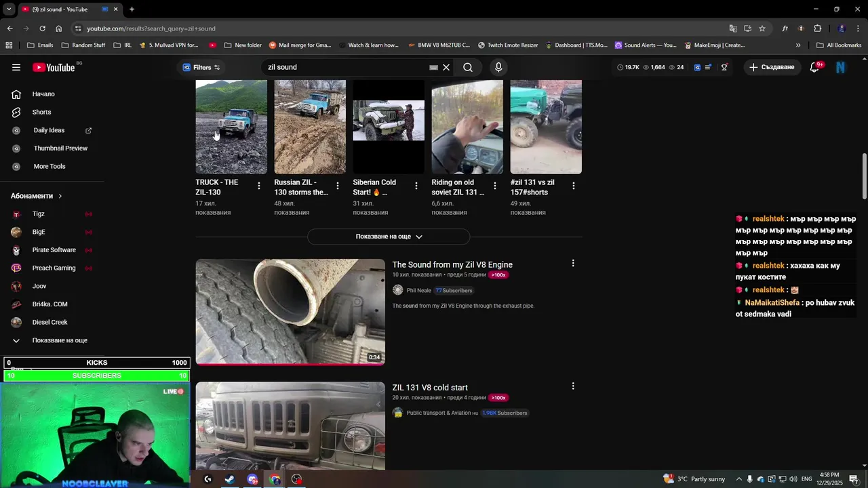This screenshot has width=868, height=488.
Task: Click the translate page icon in the address bar
Action: coord(733,28)
